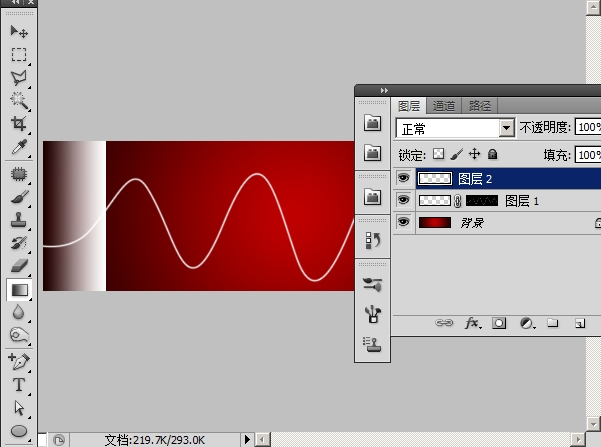Image resolution: width=601 pixels, height=447 pixels.
Task: Hide layer 图层 1 visibility eye
Action: (404, 200)
